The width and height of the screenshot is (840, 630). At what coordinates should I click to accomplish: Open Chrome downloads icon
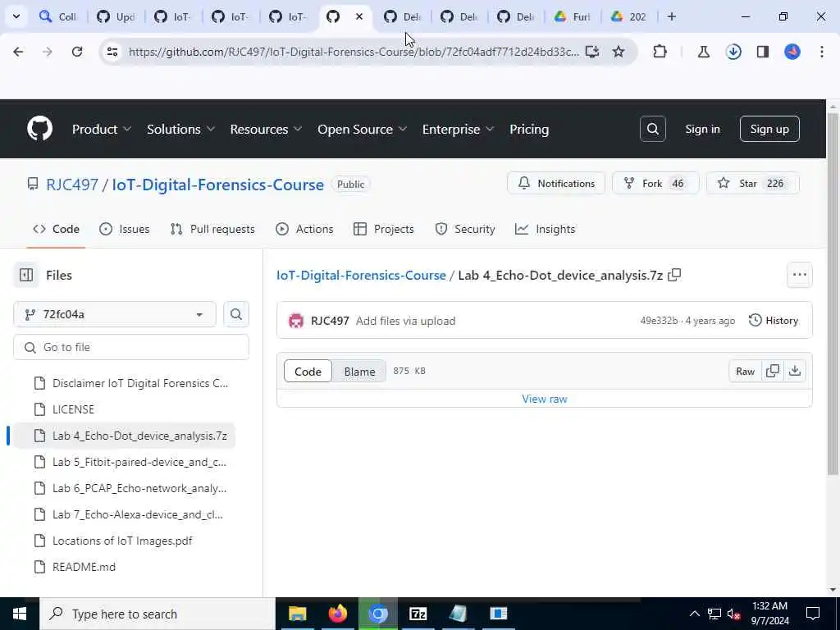click(733, 52)
